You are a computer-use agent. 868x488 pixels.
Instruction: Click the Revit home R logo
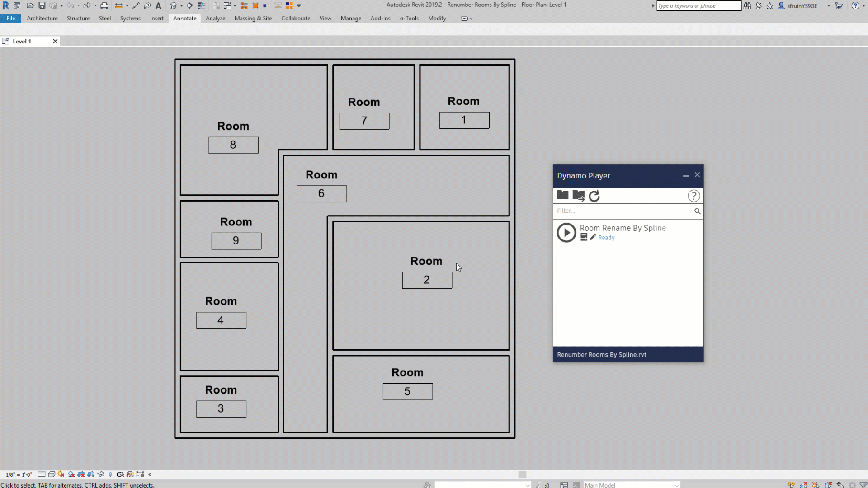[x=6, y=5]
